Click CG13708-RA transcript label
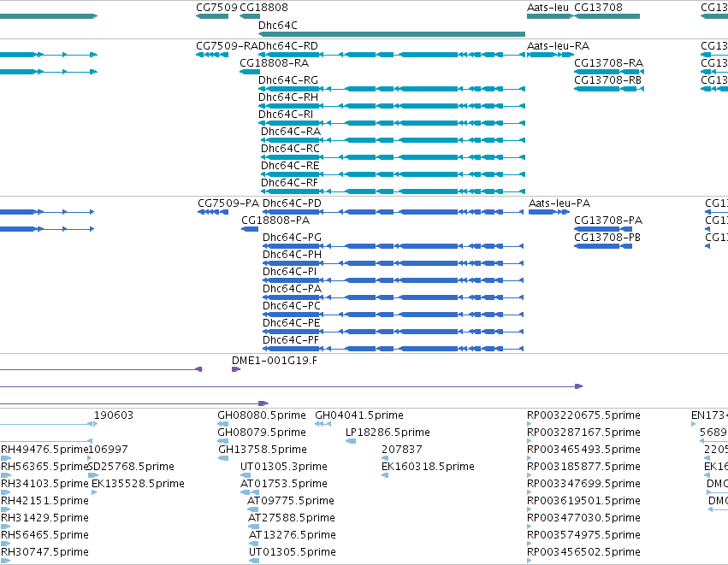The image size is (728, 565). [x=609, y=63]
